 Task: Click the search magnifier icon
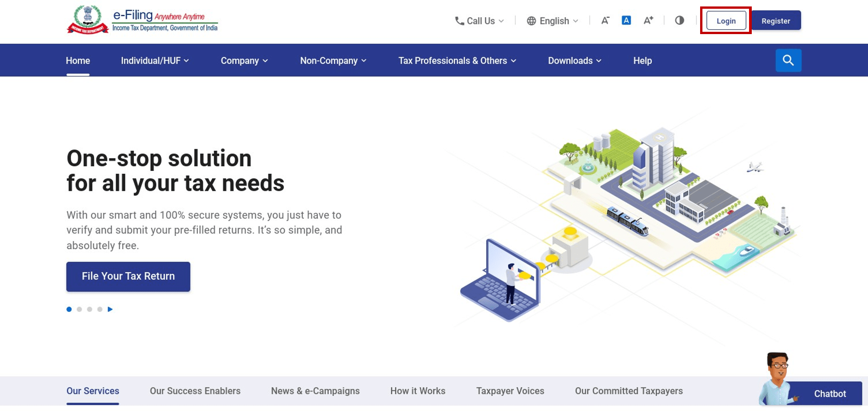pyautogui.click(x=788, y=60)
